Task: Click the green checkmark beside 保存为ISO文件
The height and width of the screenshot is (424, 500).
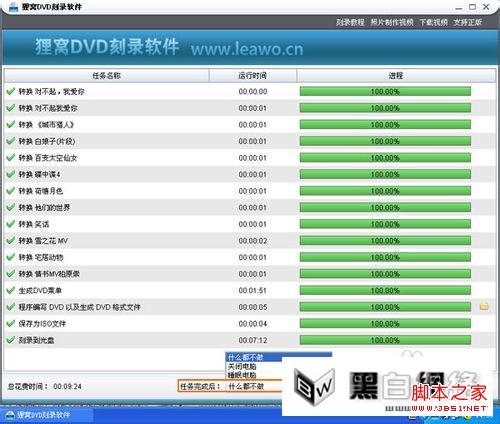Action: [11, 323]
